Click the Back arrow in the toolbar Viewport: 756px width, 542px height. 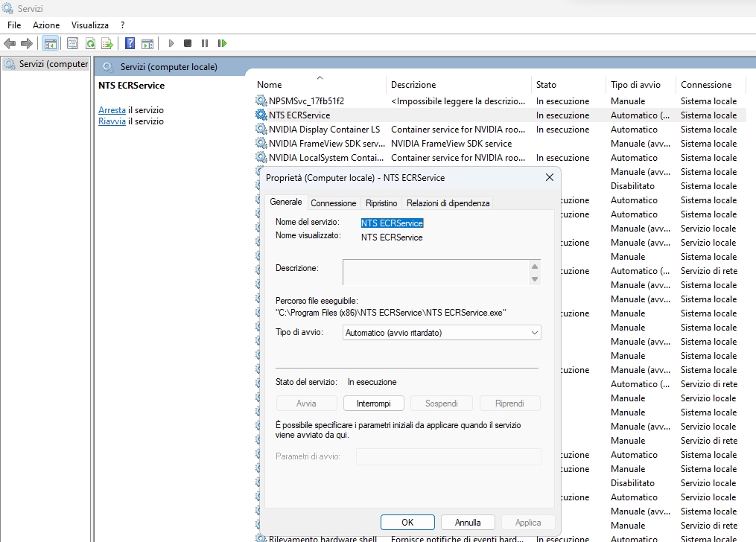(x=10, y=43)
